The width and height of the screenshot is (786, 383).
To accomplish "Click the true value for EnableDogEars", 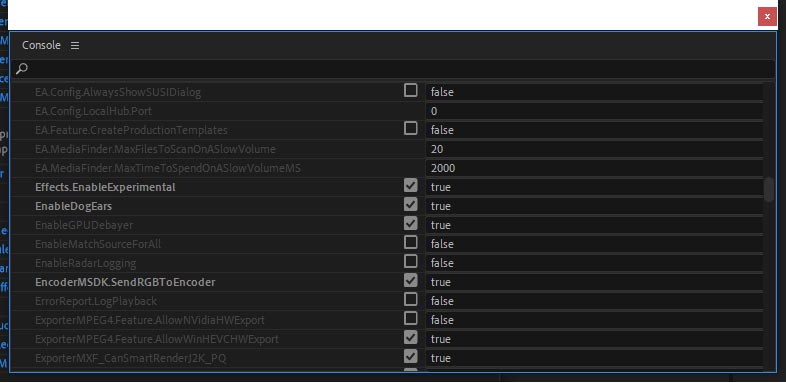I will [x=594, y=207].
